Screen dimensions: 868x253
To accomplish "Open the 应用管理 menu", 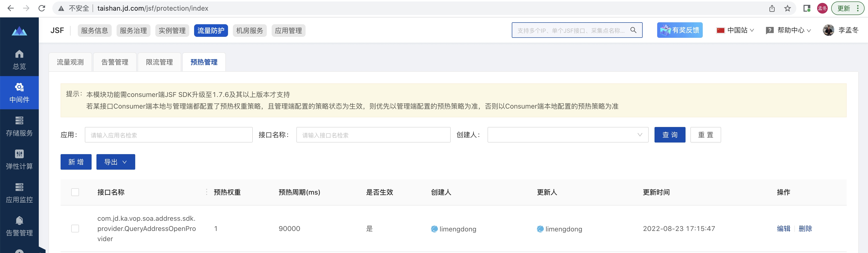I will pyautogui.click(x=288, y=31).
